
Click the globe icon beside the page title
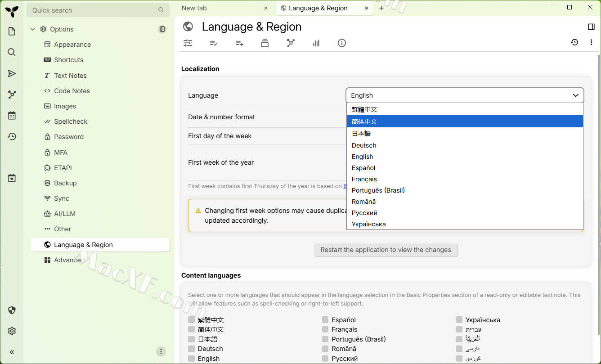[x=188, y=27]
